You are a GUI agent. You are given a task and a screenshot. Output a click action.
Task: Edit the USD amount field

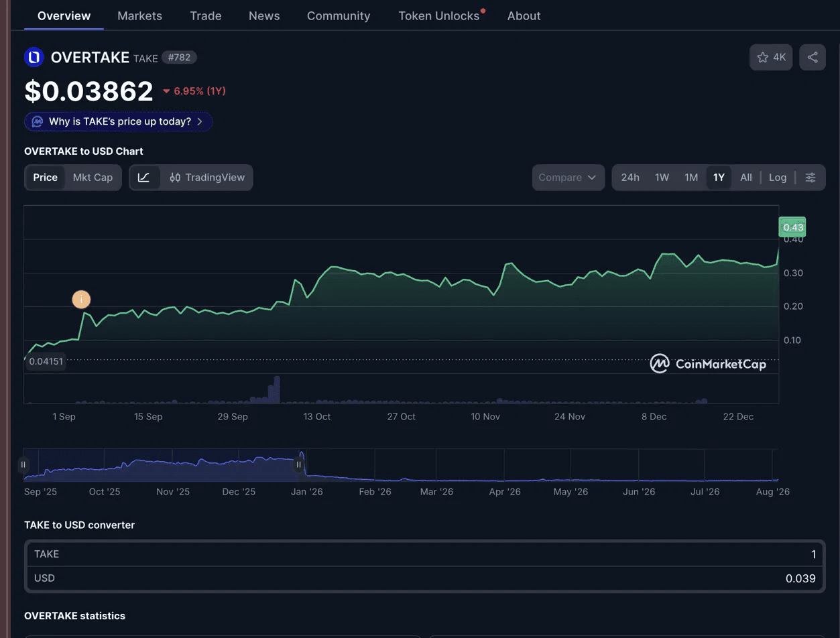(x=424, y=578)
